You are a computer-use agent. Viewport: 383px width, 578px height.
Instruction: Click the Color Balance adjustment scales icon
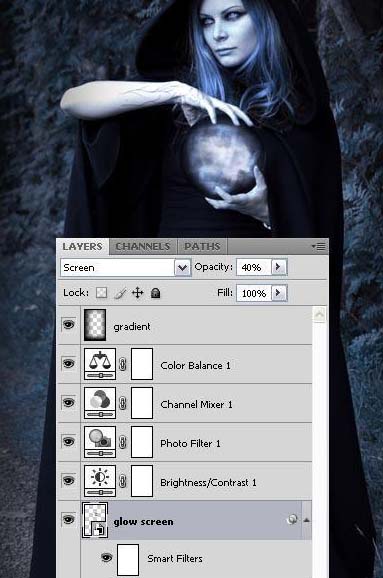point(100,364)
